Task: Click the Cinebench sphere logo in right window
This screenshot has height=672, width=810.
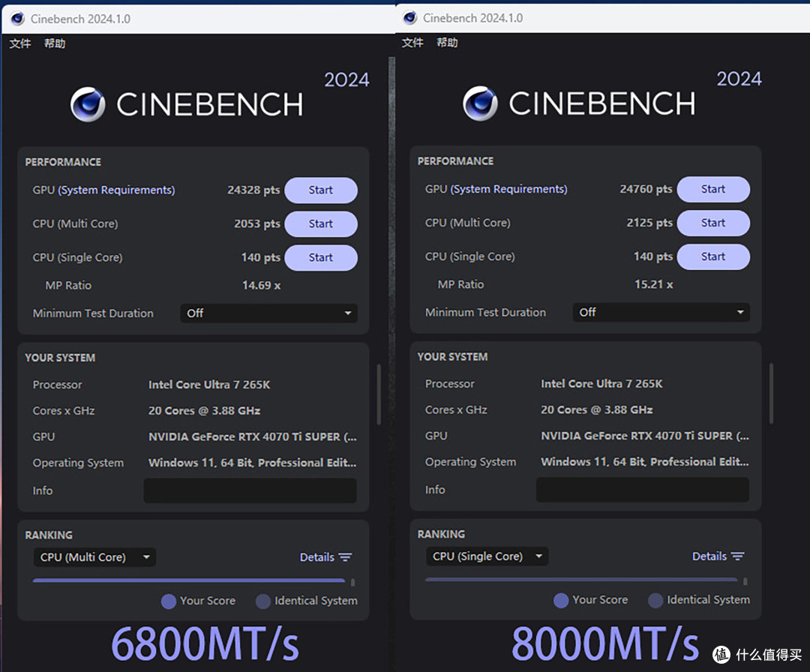Action: (481, 103)
